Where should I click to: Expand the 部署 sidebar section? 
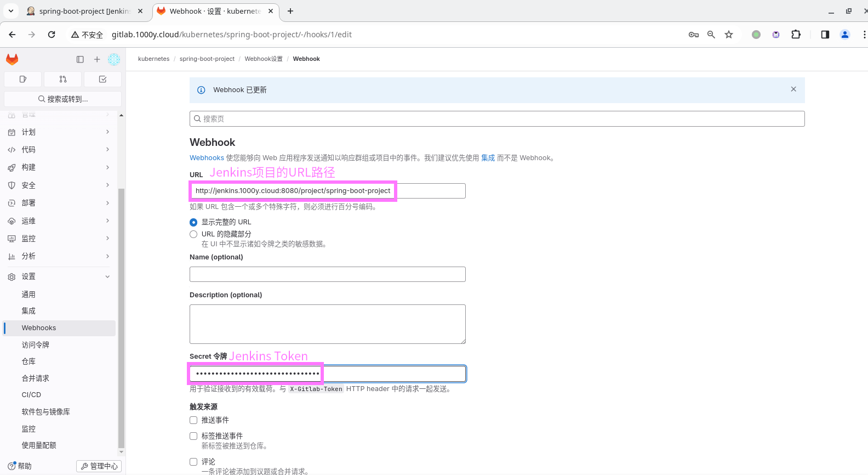(59, 203)
